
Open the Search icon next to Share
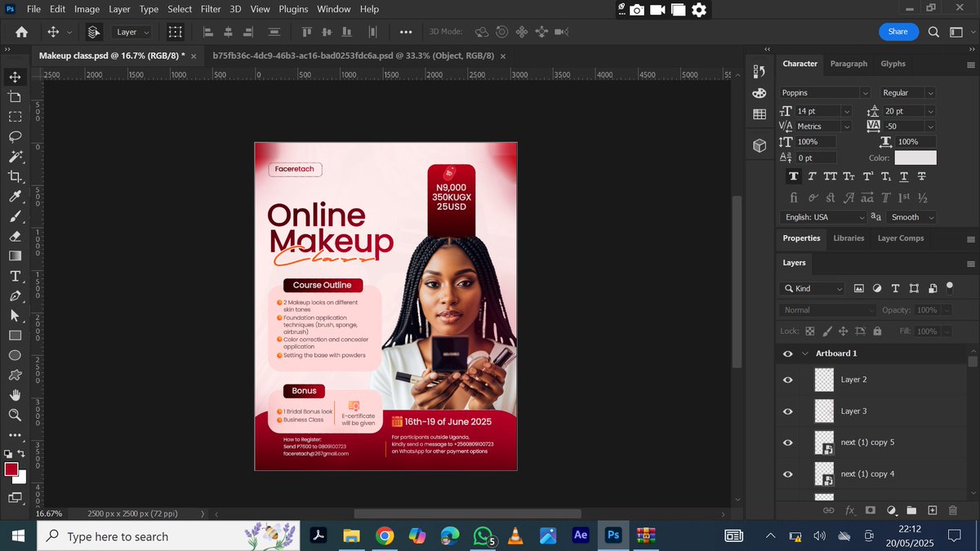click(x=933, y=32)
